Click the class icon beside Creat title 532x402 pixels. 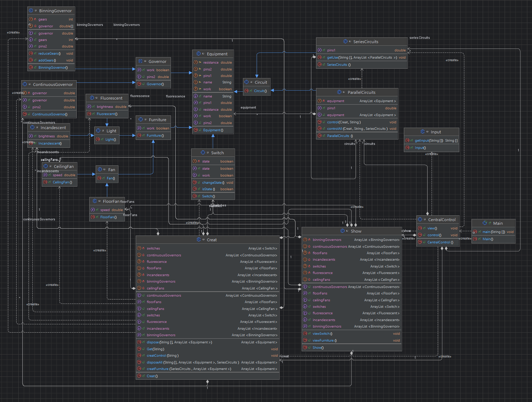click(x=199, y=240)
